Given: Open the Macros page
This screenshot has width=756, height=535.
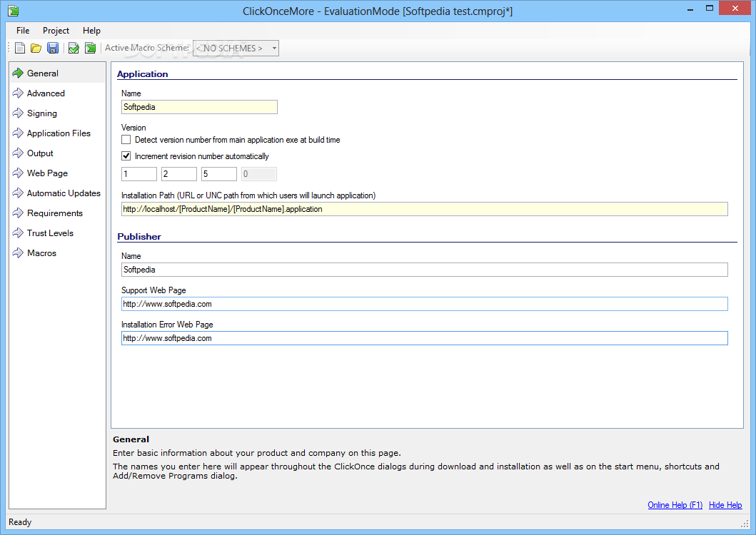Looking at the screenshot, I should 57,253.
